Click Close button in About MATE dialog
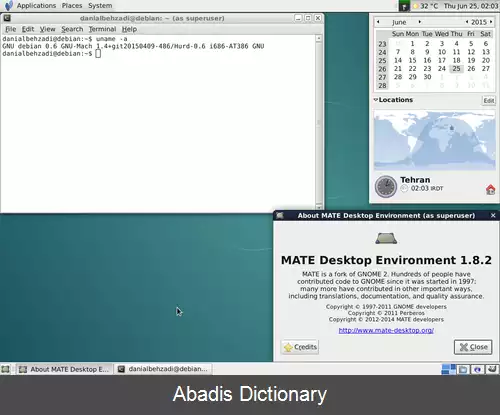 (x=473, y=347)
